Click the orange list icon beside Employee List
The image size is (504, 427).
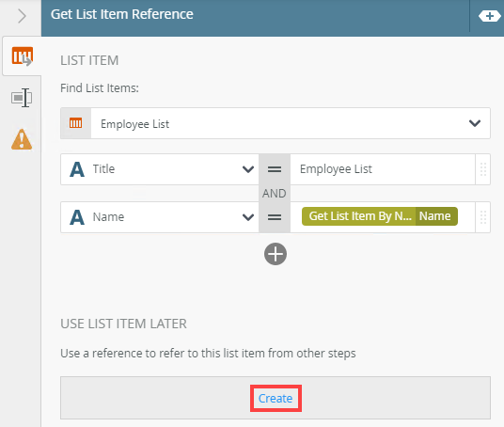click(x=75, y=123)
